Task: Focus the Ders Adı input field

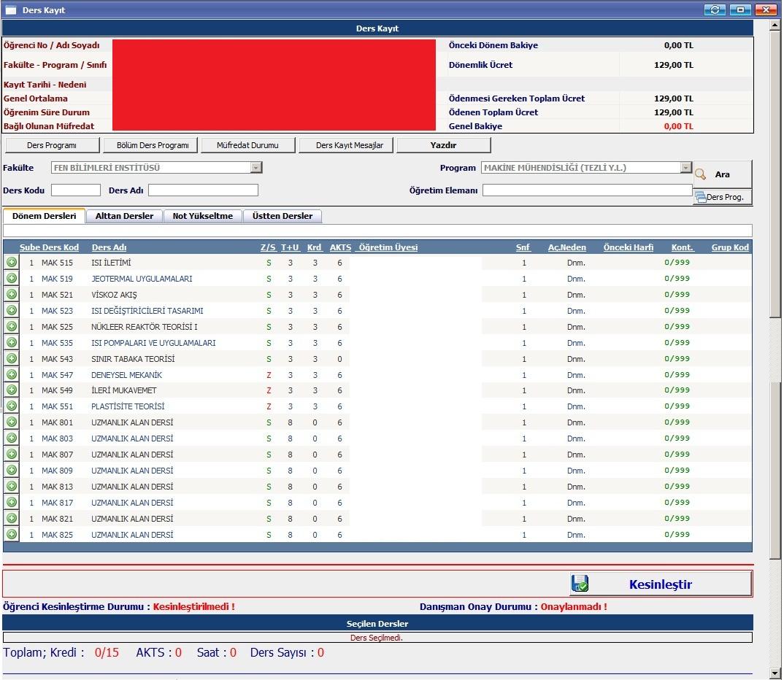Action: pos(203,190)
